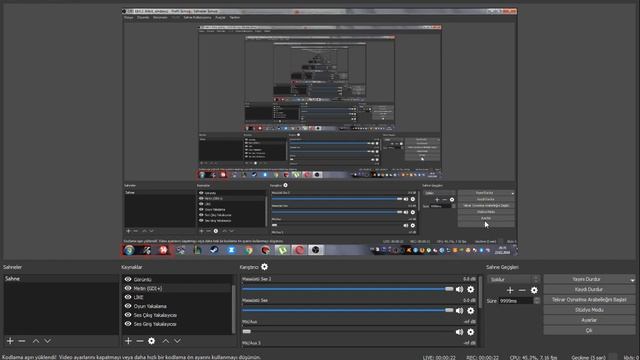Add a new source in Kaynaklar
The width and height of the screenshot is (640, 360).
coord(128,340)
